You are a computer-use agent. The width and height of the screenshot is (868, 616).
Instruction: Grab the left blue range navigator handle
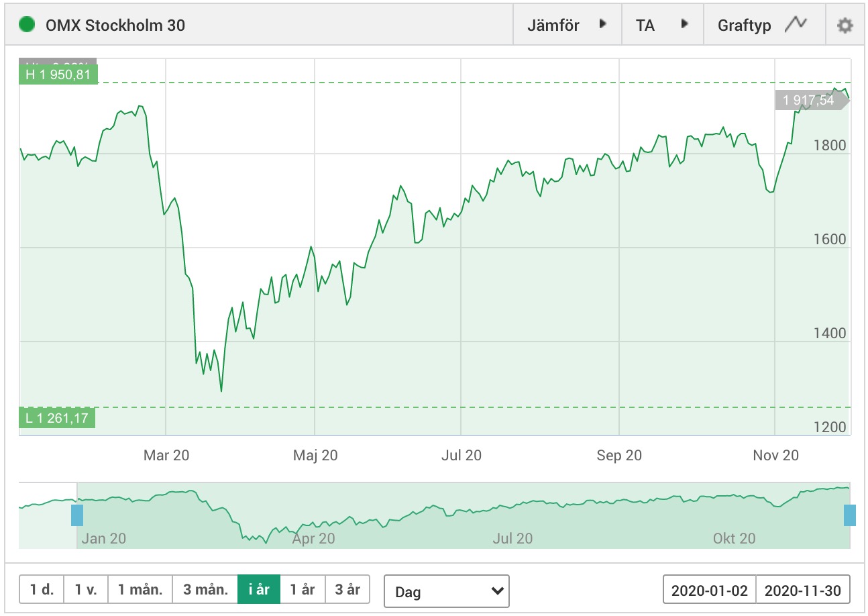click(77, 515)
